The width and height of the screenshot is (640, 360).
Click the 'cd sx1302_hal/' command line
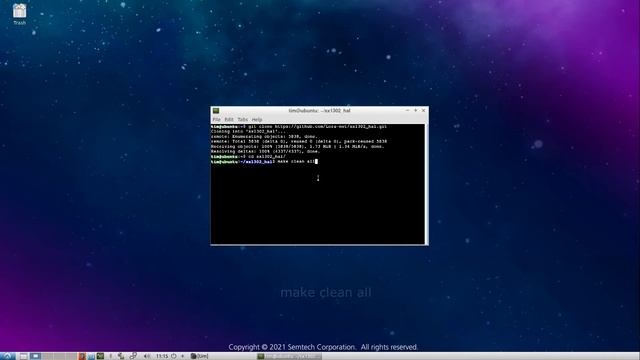coord(248,156)
